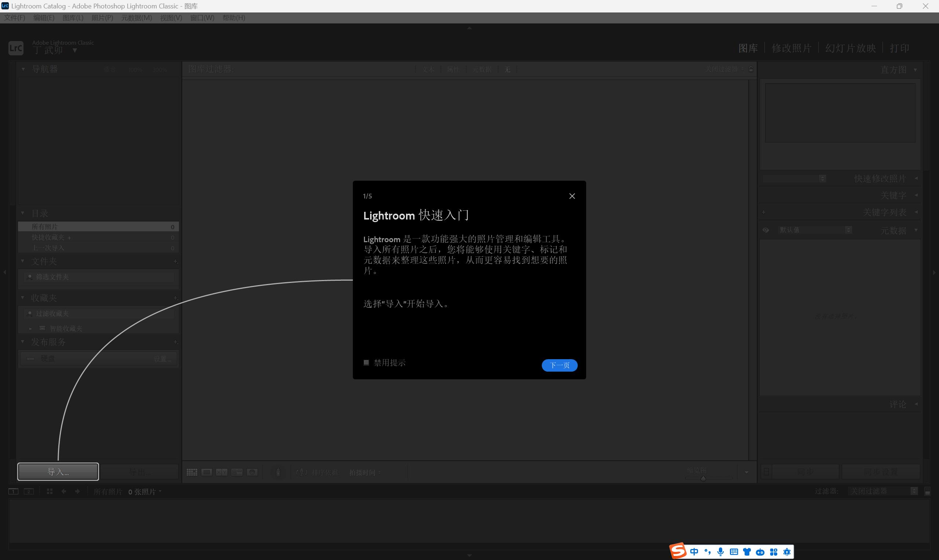Open Survey view icon in toolbar
The image size is (939, 560).
237,472
